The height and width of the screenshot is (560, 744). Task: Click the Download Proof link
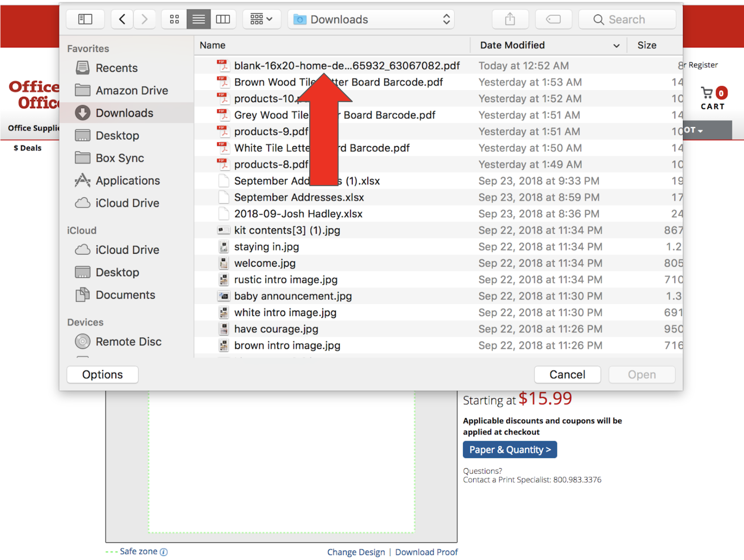(426, 552)
